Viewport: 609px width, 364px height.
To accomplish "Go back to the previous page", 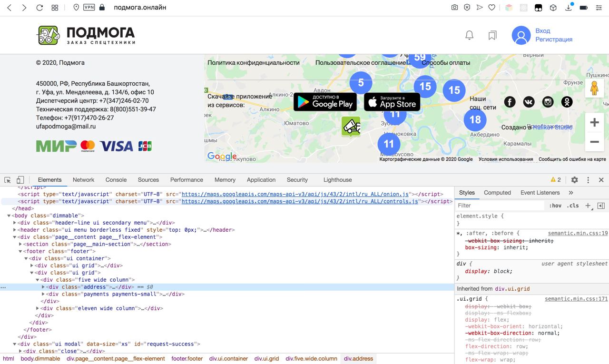I will (9, 8).
